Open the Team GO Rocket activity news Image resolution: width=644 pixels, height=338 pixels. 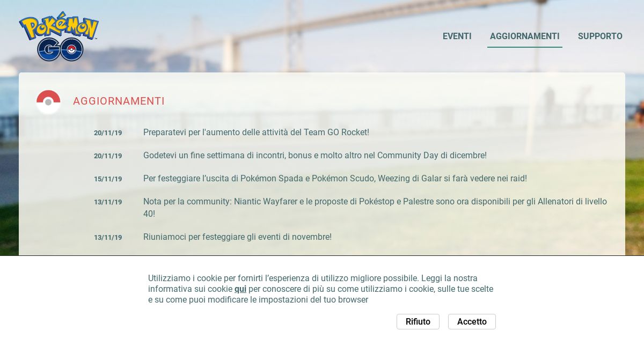click(256, 133)
